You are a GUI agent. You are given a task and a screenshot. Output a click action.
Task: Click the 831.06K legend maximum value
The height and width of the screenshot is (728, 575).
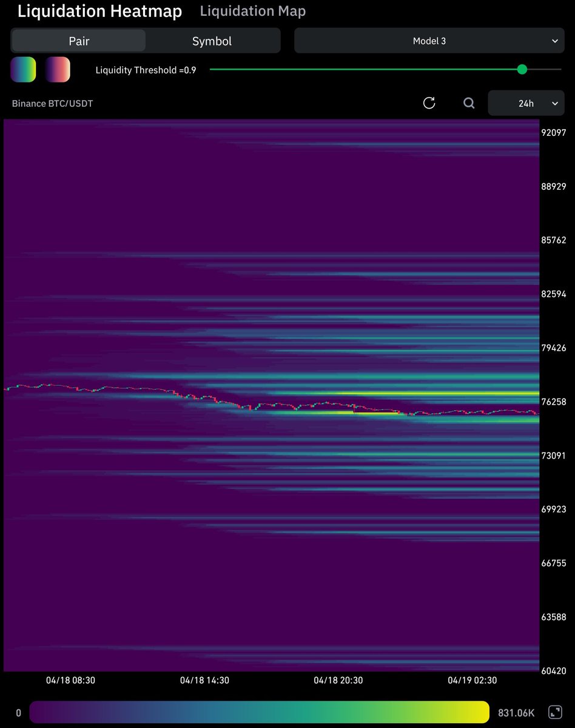pos(517,713)
